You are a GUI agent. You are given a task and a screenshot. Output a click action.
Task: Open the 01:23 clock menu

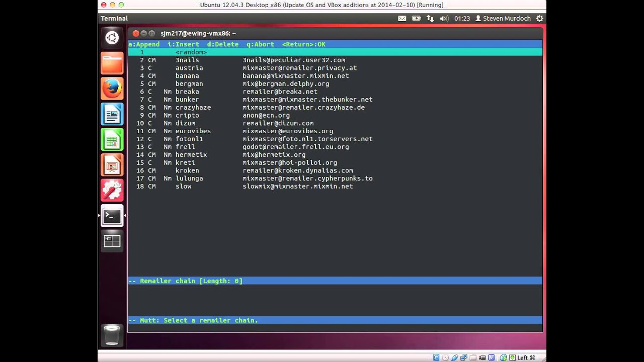point(462,18)
